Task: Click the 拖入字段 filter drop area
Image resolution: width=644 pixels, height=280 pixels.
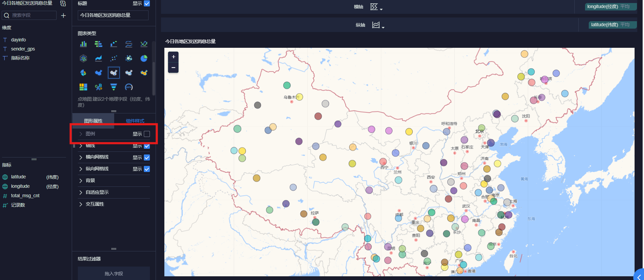Action: point(114,274)
